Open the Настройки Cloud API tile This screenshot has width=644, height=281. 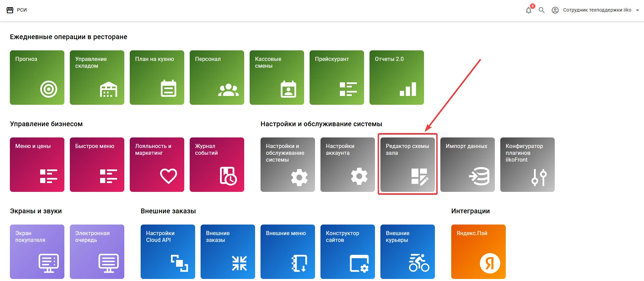point(168,252)
